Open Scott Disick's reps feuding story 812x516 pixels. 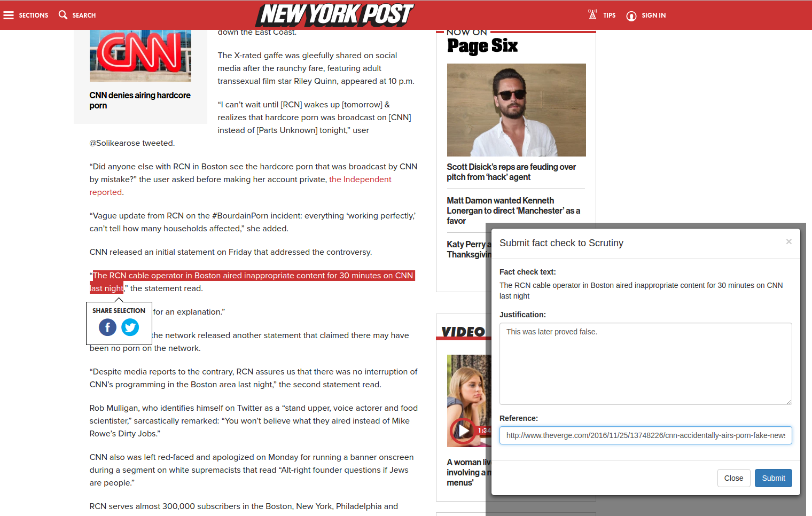click(511, 172)
